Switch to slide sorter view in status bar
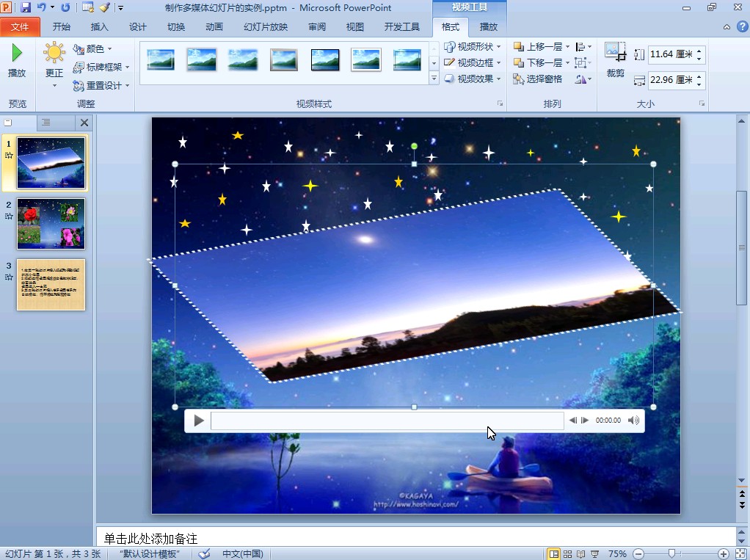Image resolution: width=750 pixels, height=560 pixels. [567, 554]
